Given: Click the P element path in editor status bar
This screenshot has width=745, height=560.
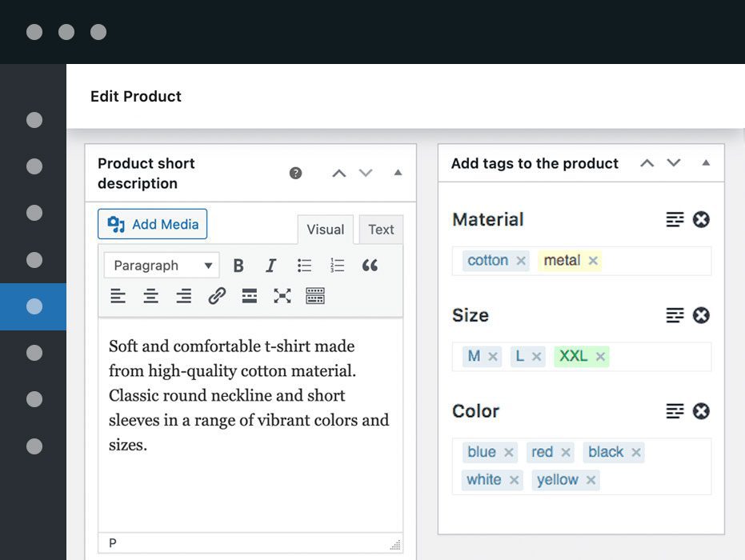Looking at the screenshot, I should 113,543.
